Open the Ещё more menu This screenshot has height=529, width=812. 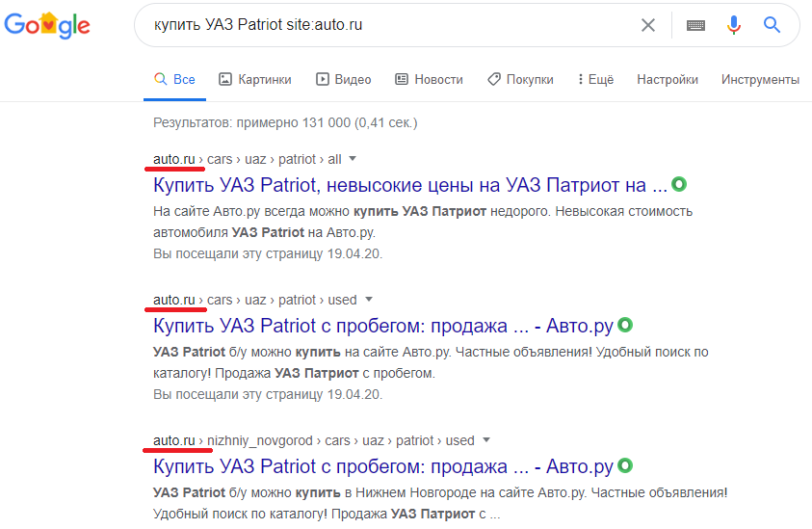pyautogui.click(x=596, y=79)
